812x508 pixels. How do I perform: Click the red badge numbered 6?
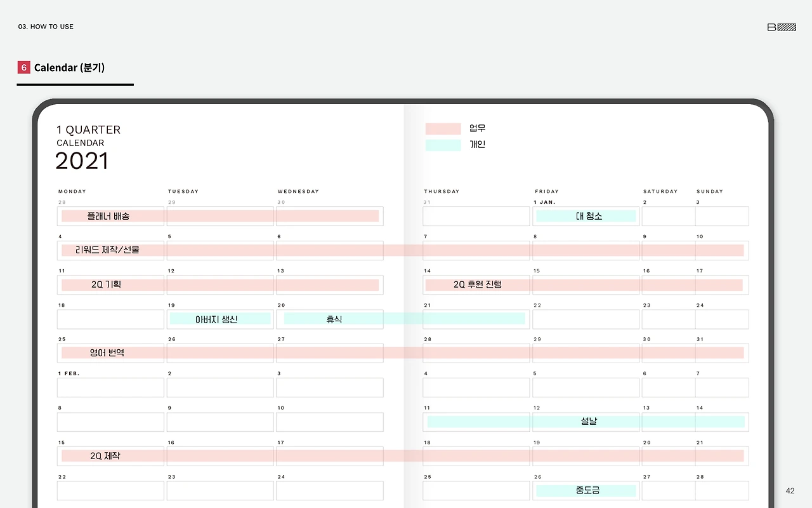[23, 67]
